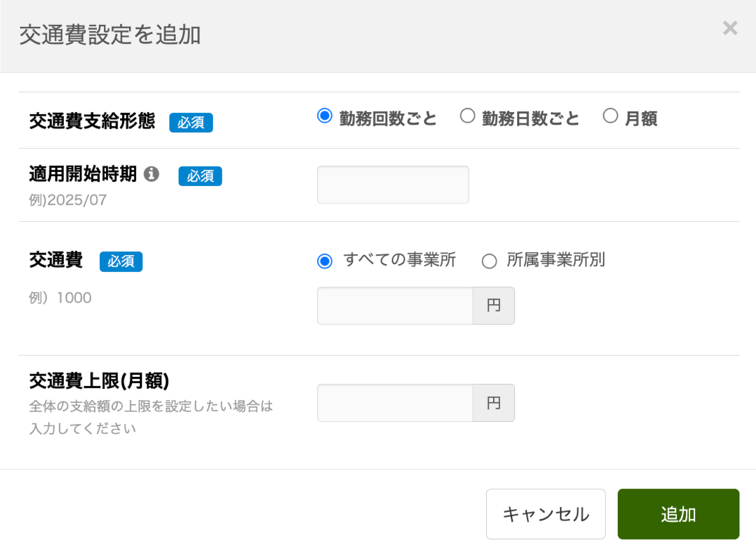Choose the 所属事業所別 option

[x=489, y=261]
